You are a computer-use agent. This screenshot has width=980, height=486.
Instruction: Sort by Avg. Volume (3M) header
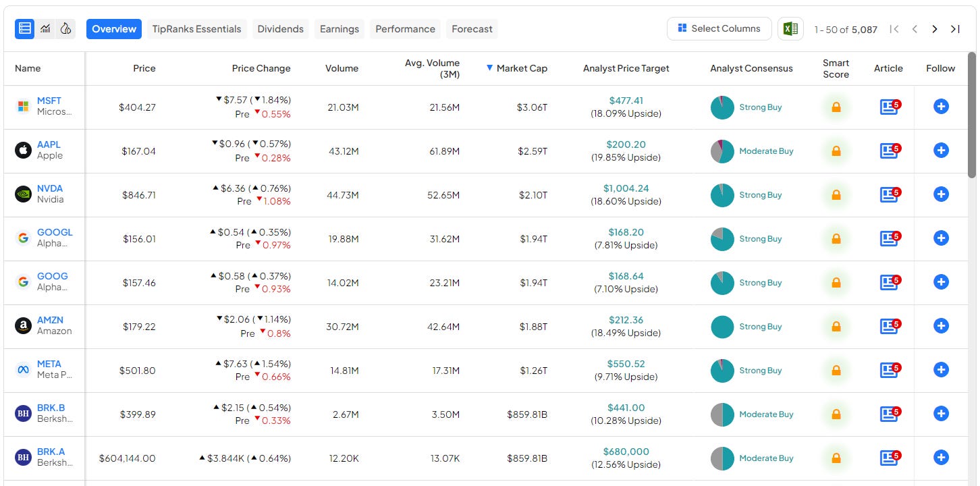click(433, 68)
